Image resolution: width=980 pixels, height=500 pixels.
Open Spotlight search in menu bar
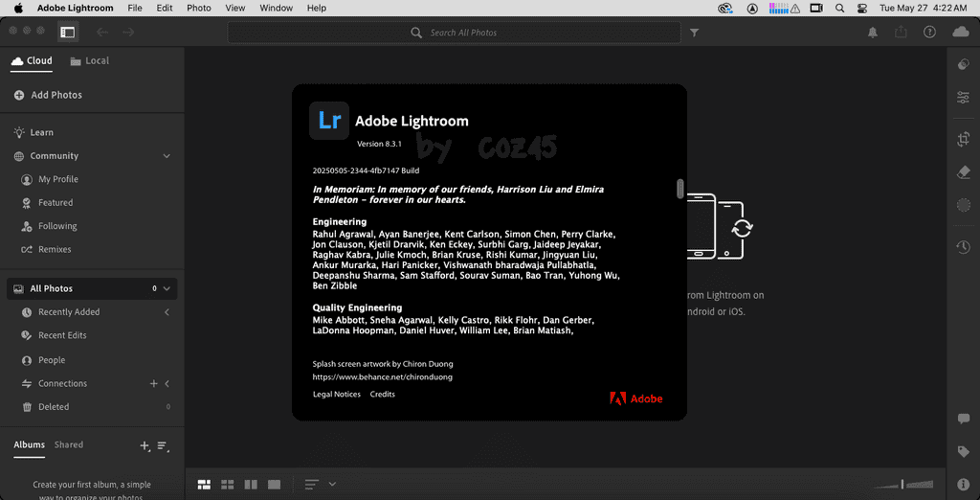839,8
